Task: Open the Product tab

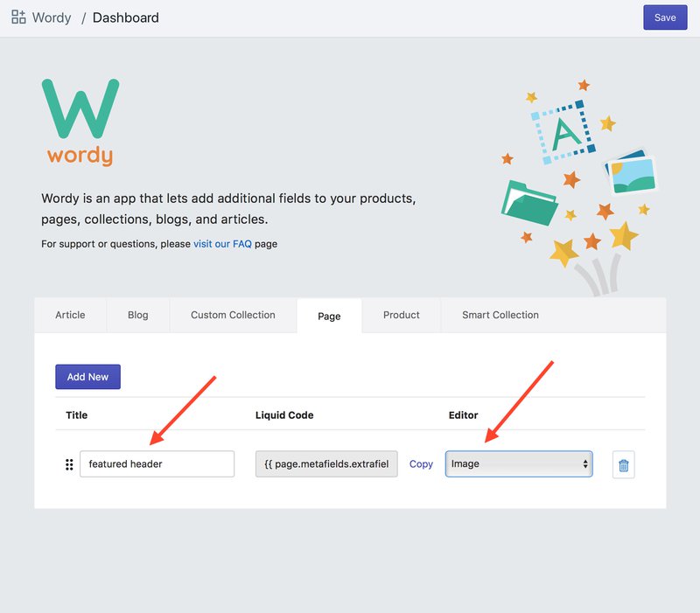Action: pos(402,315)
